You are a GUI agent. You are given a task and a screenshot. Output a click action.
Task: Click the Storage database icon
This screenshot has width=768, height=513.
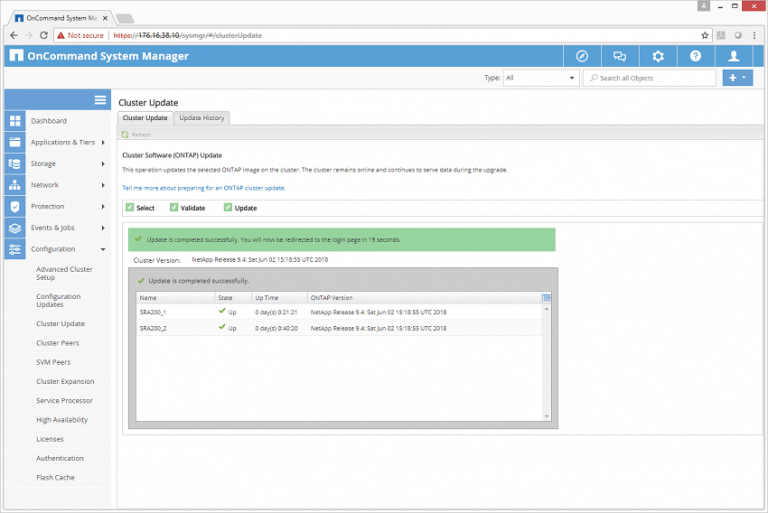pos(15,164)
